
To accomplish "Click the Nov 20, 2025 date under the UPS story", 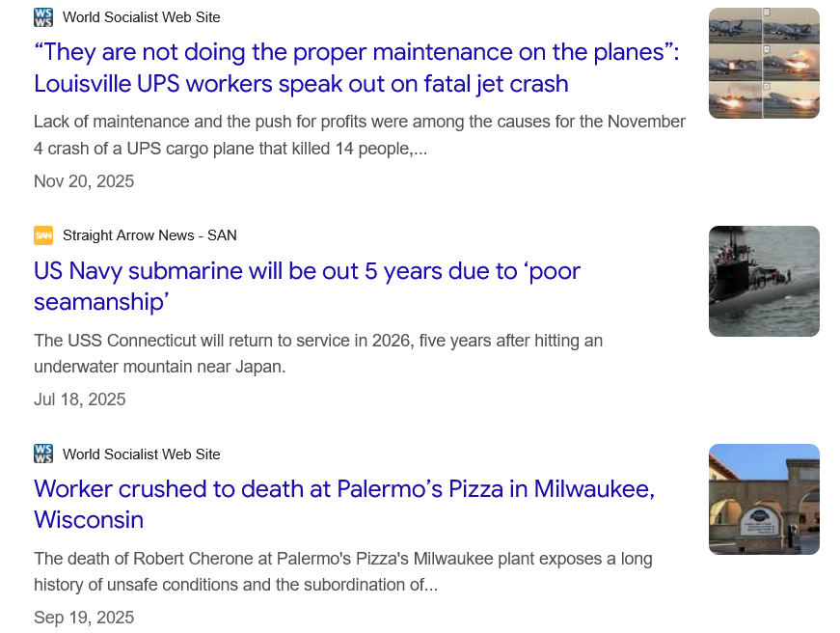I will (84, 181).
